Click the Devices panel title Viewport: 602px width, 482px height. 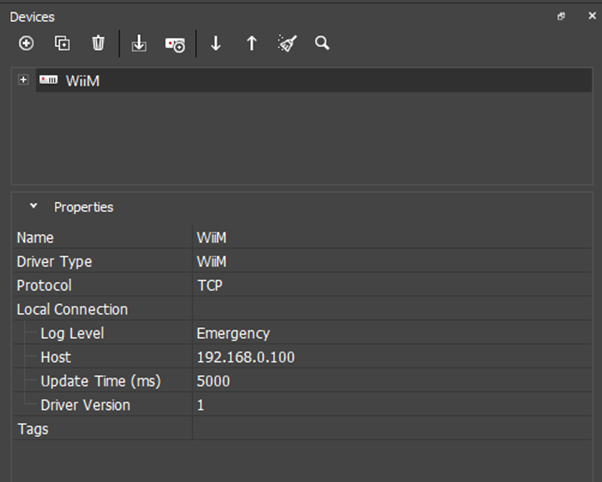point(32,17)
